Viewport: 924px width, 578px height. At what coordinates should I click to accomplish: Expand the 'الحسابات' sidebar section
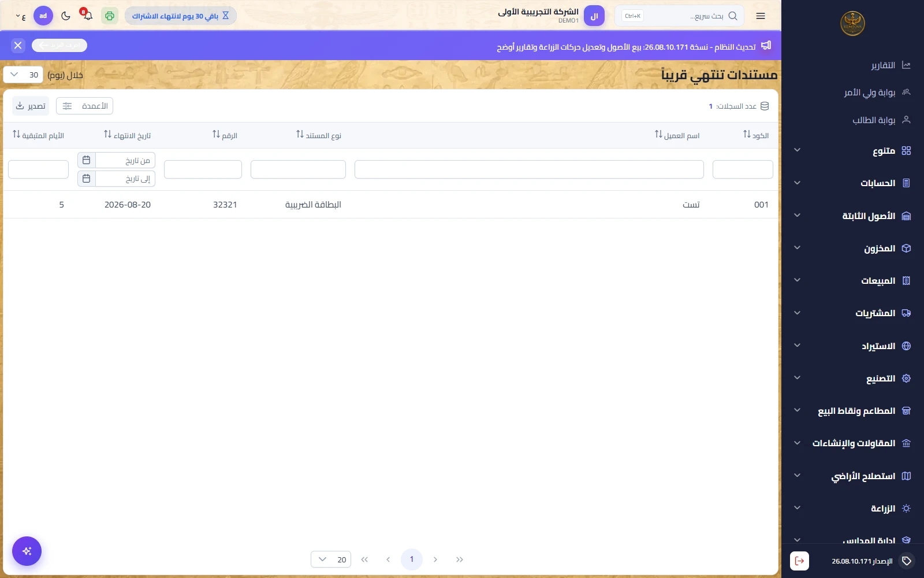click(852, 183)
